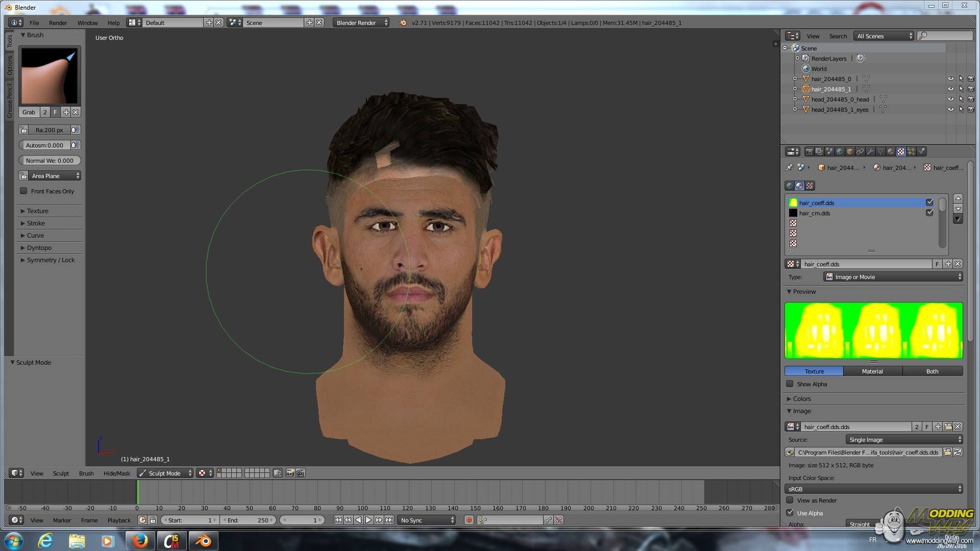The image size is (980, 551).
Task: Open the Render camera properties tab
Action: (809, 152)
